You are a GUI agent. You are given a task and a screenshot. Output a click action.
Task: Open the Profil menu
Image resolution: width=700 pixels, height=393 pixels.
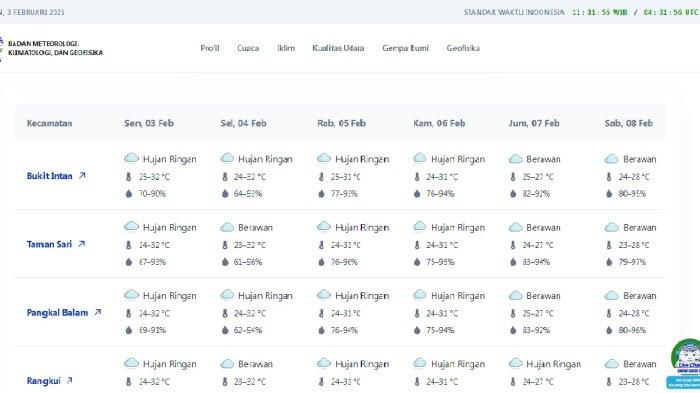pos(210,48)
